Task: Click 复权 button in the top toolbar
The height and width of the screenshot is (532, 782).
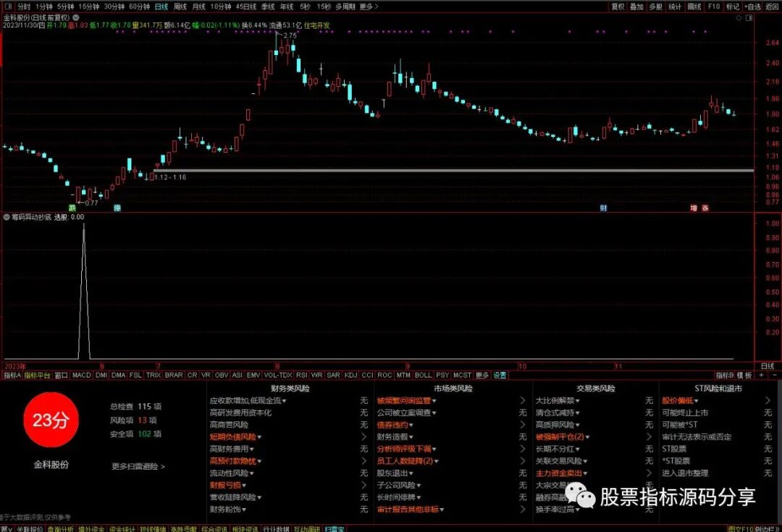Action: click(x=618, y=7)
